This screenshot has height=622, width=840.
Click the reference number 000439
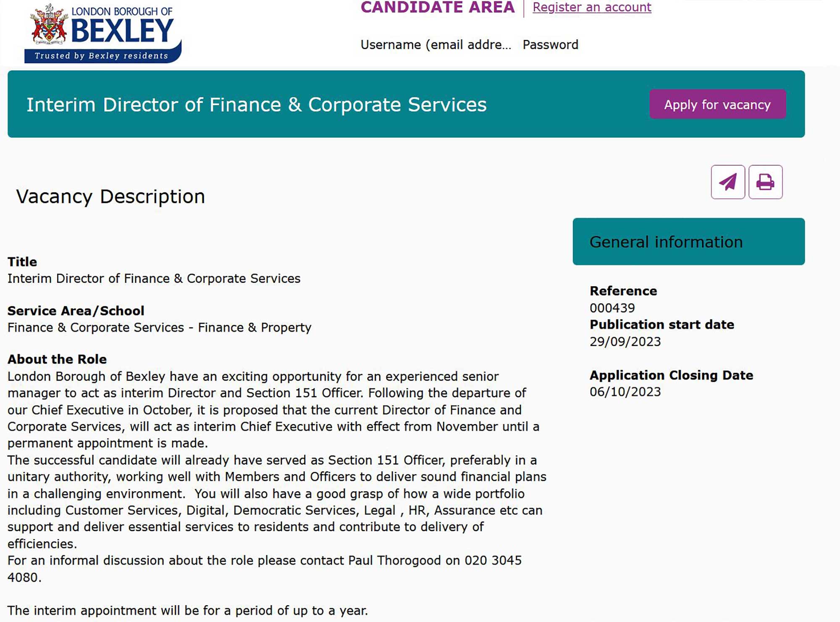(612, 308)
